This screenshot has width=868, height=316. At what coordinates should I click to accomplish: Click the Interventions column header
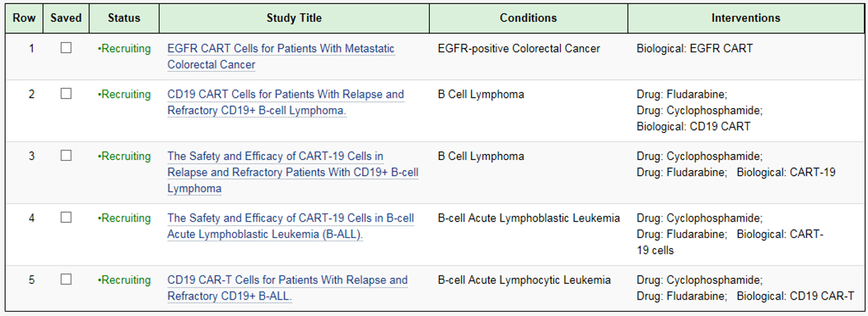pyautogui.click(x=745, y=18)
